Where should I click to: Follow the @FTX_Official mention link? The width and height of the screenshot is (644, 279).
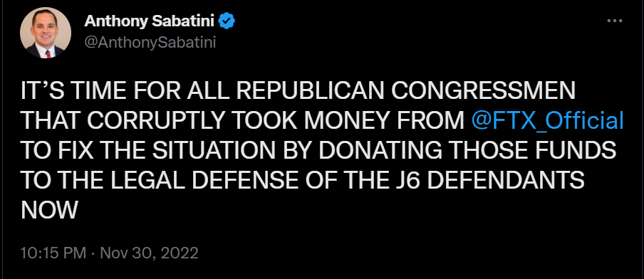548,120
